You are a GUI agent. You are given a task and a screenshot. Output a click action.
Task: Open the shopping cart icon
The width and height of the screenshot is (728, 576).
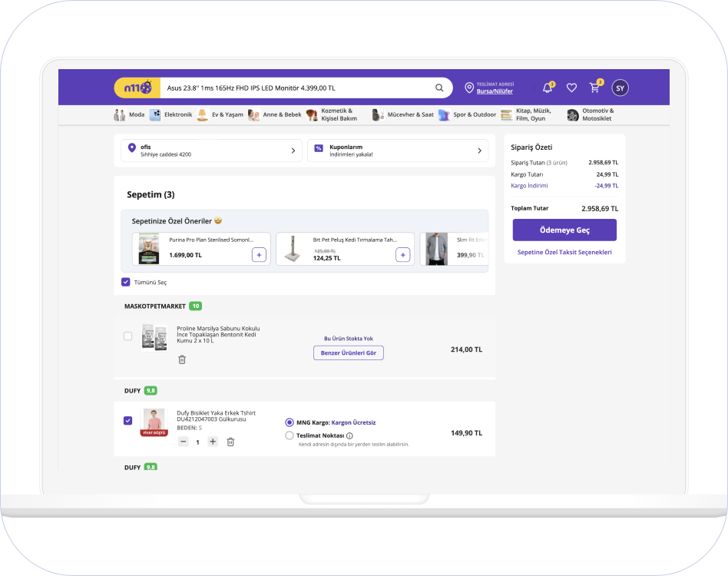(x=594, y=88)
